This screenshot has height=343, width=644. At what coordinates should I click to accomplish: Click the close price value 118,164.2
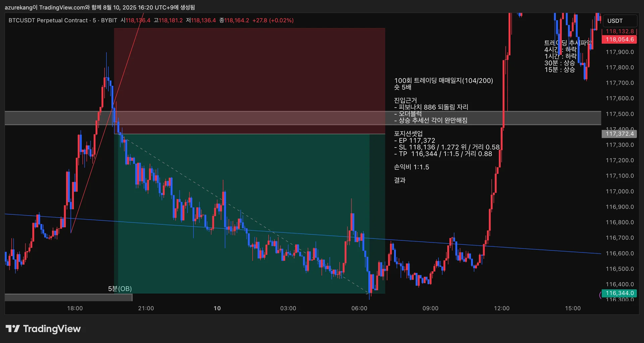pyautogui.click(x=237, y=20)
